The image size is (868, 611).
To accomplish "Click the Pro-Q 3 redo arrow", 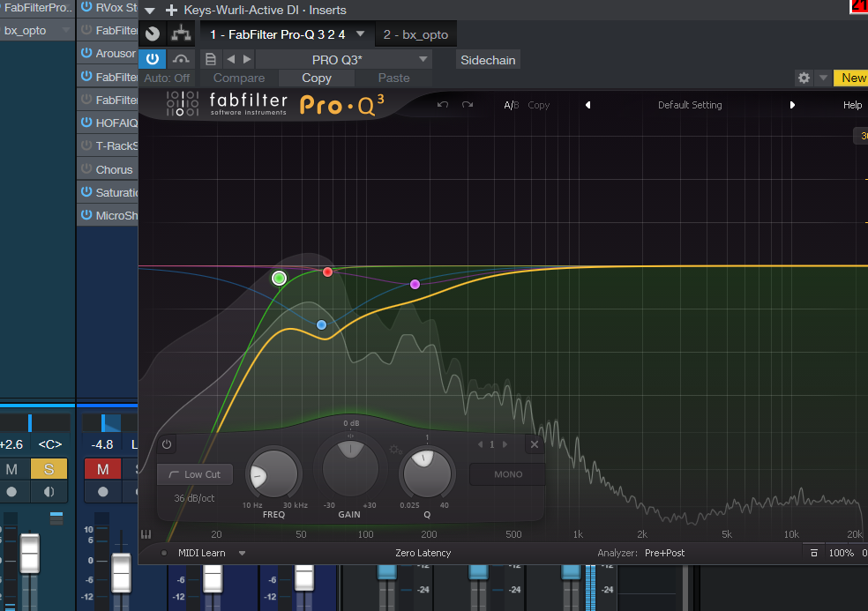I will point(468,105).
